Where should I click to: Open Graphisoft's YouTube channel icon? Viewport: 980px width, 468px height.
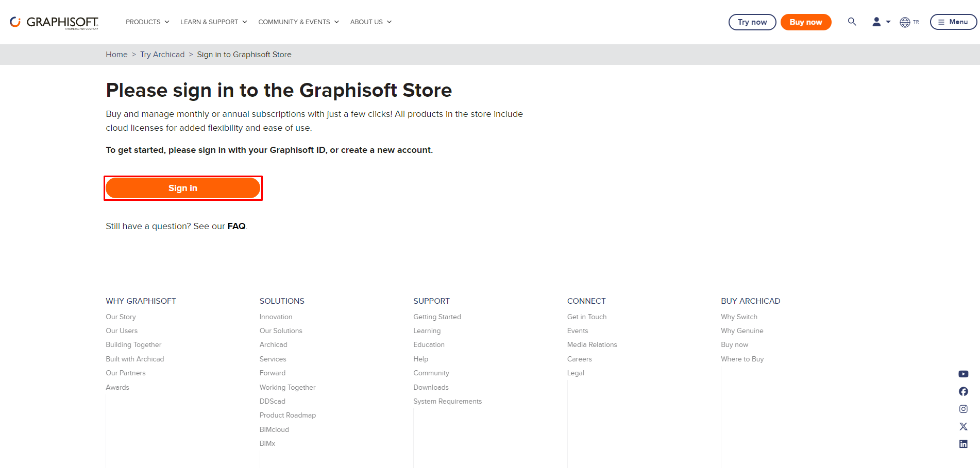point(964,374)
